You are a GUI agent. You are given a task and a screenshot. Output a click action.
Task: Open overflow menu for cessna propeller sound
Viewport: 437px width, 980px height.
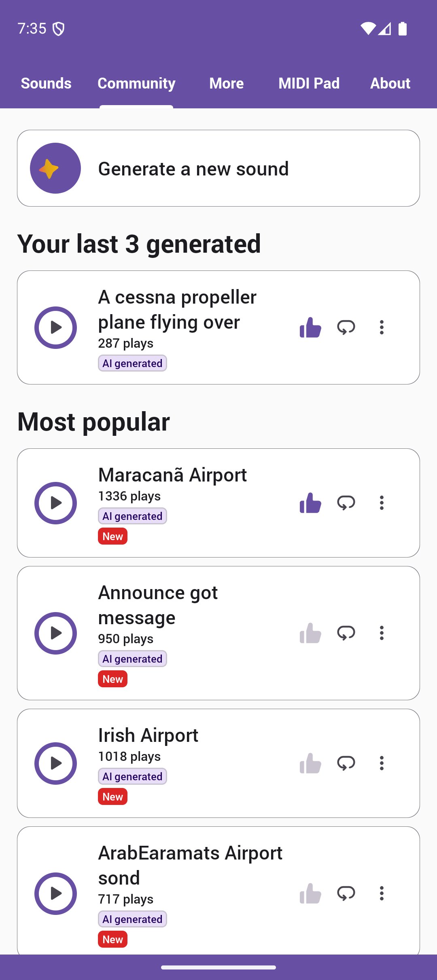click(x=382, y=327)
